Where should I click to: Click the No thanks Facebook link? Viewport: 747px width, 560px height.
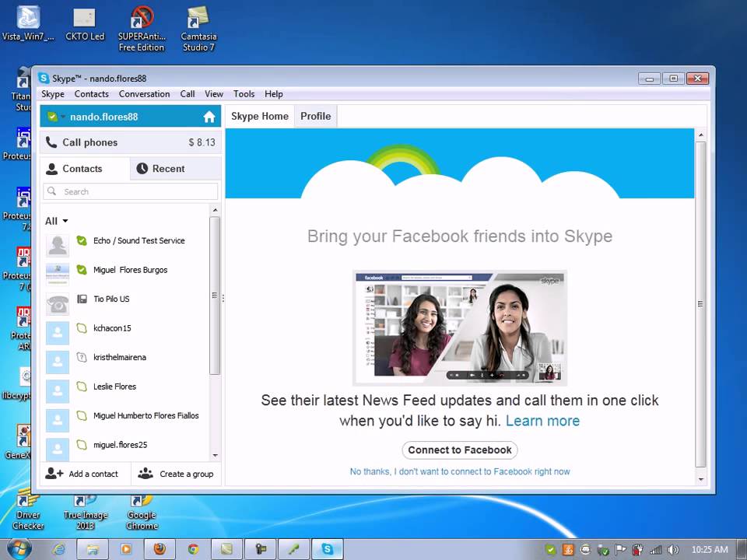tap(460, 471)
